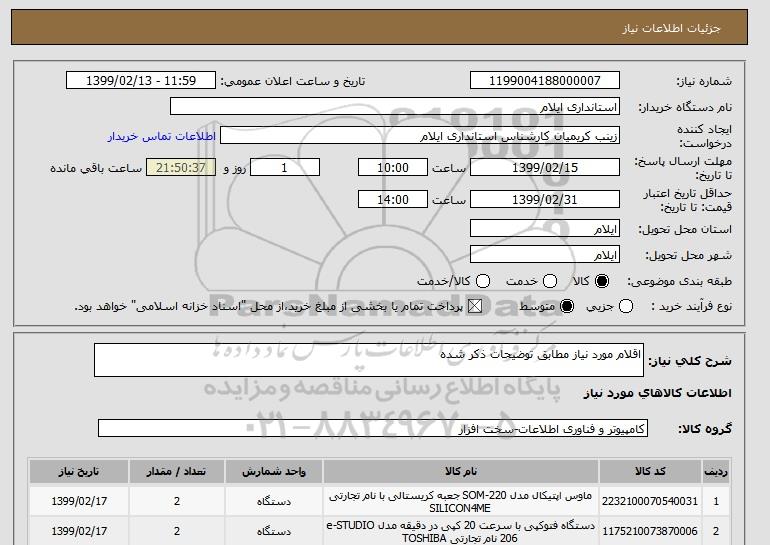
Task: Click the تعداد / مقدار column header
Action: [177, 471]
